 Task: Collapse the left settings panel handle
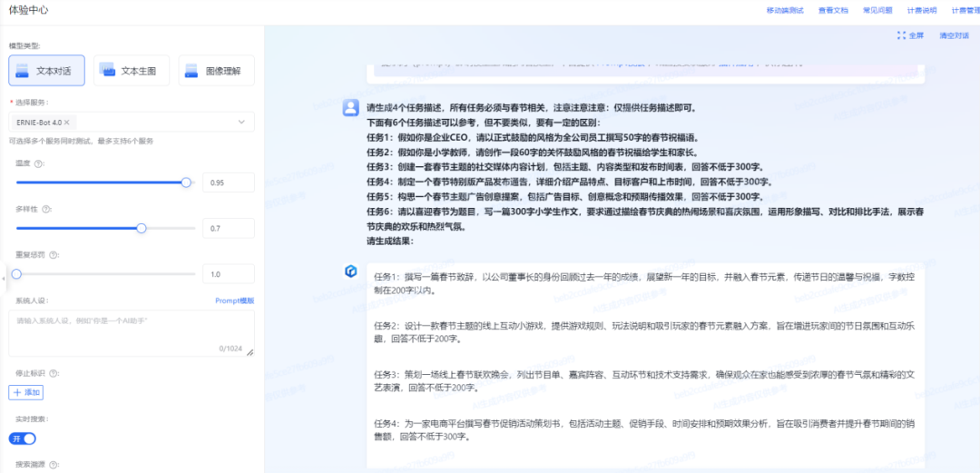(4, 277)
